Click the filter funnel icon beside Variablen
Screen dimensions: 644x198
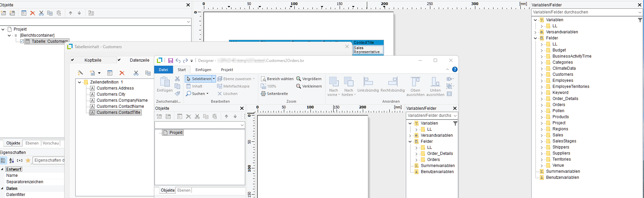pos(640,20)
